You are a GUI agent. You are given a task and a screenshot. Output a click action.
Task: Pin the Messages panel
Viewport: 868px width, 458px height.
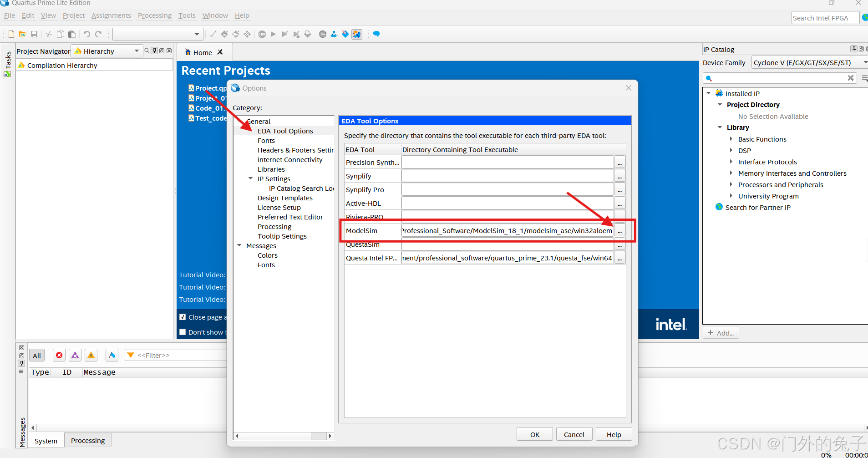21,363
